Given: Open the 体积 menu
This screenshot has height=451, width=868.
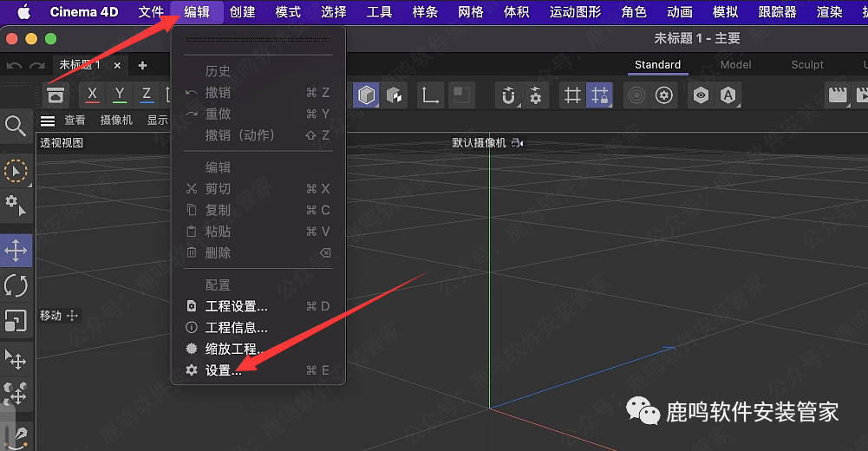Looking at the screenshot, I should pos(516,11).
